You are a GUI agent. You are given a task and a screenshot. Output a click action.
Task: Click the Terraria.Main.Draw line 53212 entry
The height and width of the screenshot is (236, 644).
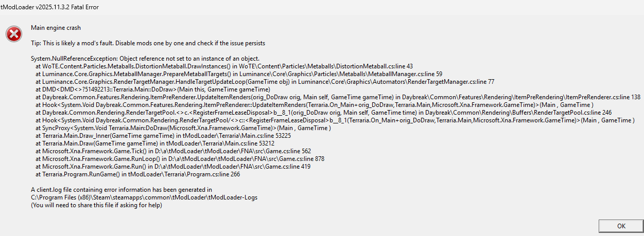coord(157,143)
